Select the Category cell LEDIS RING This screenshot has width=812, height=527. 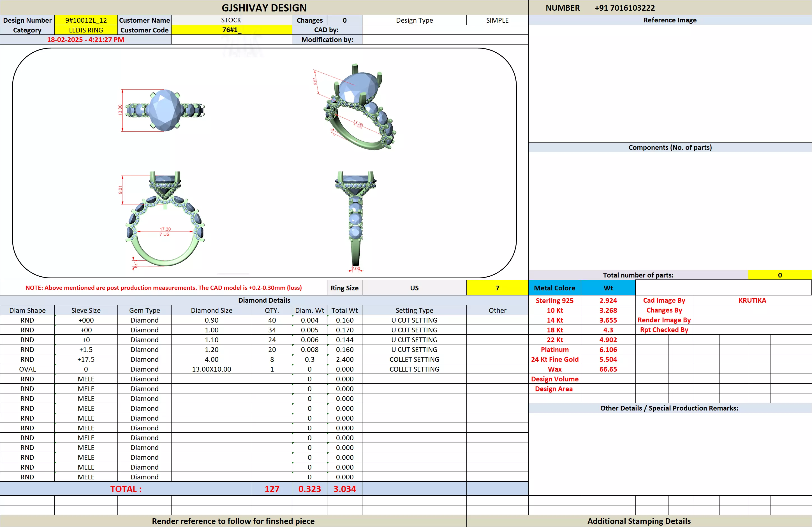pyautogui.click(x=86, y=30)
